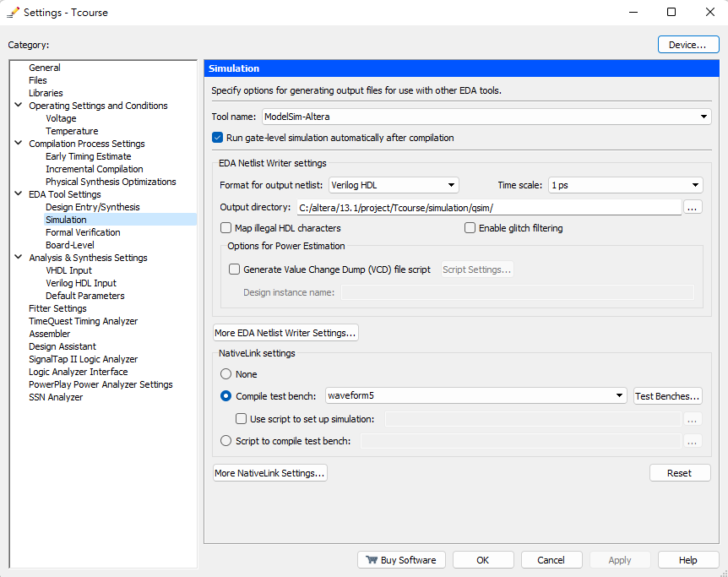The image size is (728, 577).
Task: Click the Output directory path field
Action: point(486,207)
